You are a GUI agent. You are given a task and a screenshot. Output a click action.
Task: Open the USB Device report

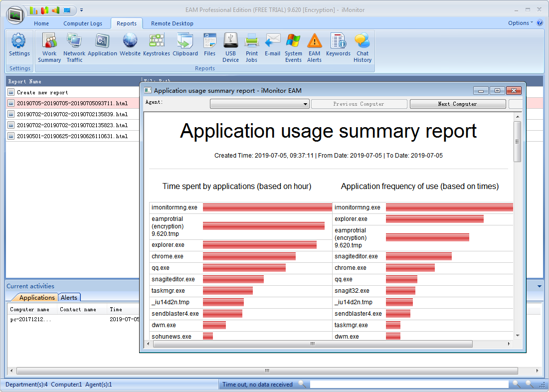click(230, 48)
